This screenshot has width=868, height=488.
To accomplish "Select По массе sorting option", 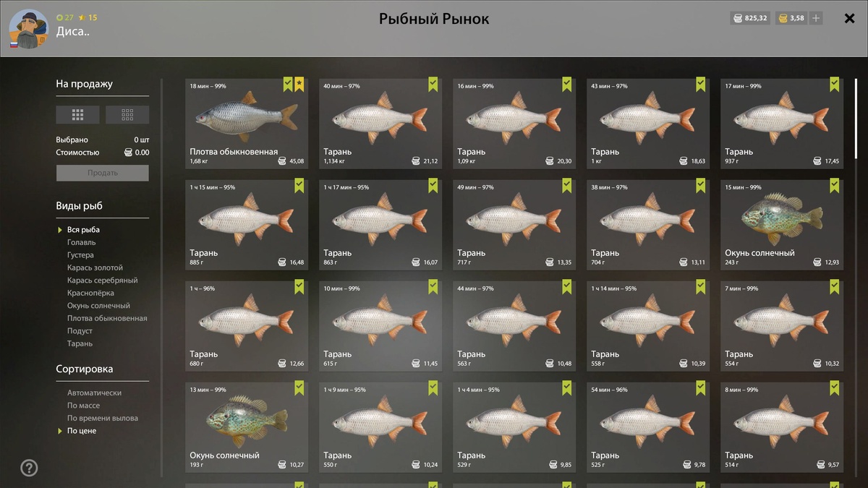I will 83,406.
